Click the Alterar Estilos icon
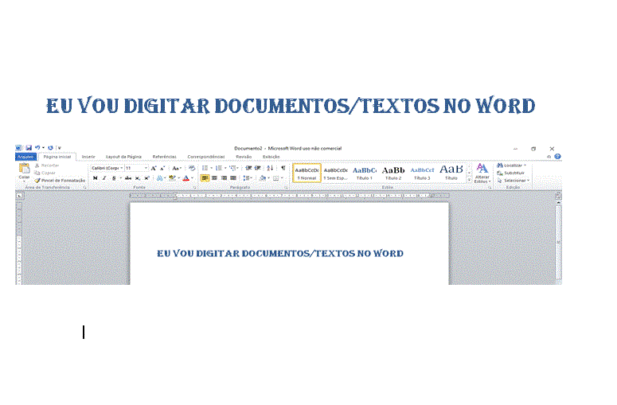Screen dimensions: 617x405 pyautogui.click(x=482, y=173)
